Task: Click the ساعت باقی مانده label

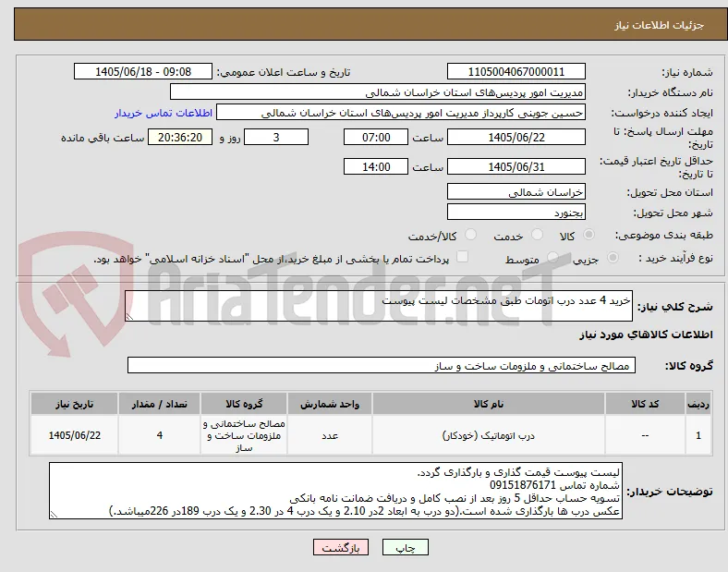Action: tap(103, 138)
